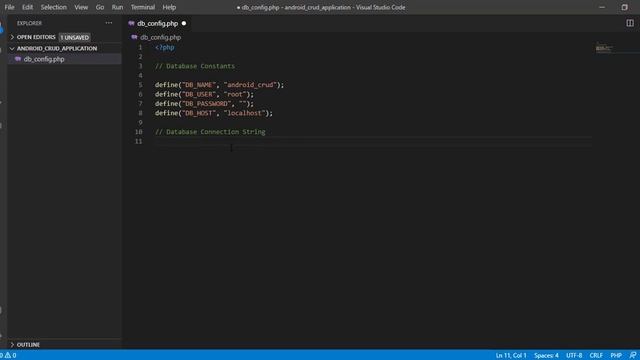Click the "android_crud" string value
Screen dimensions: 640x360
pos(250,85)
